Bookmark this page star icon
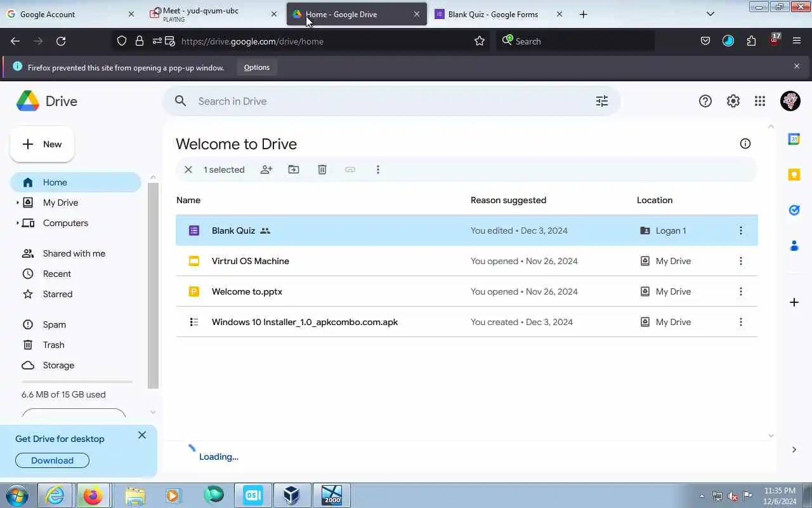 click(x=480, y=41)
